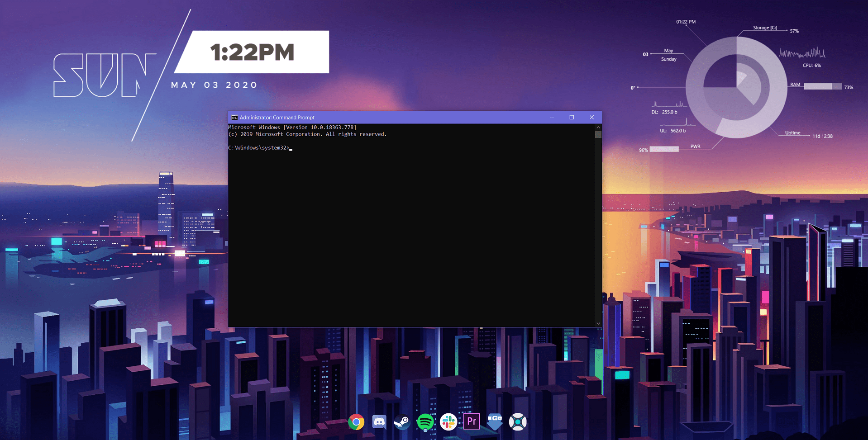This screenshot has width=868, height=440.
Task: Maximize the Command Prompt window
Action: click(x=571, y=117)
